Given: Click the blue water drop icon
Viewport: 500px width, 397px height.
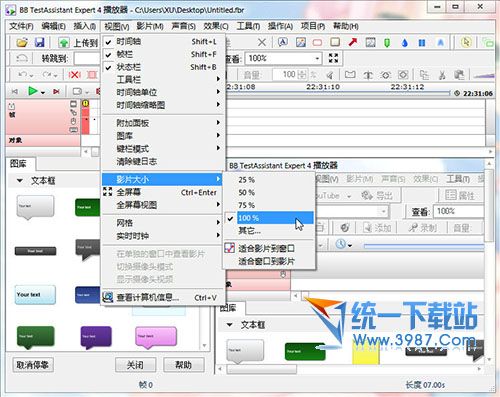Looking at the screenshot, I should (x=405, y=43).
